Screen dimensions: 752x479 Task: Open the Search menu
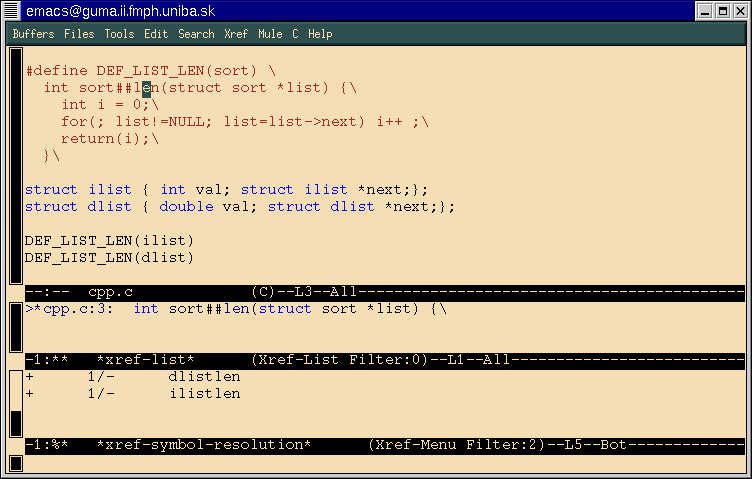[196, 34]
